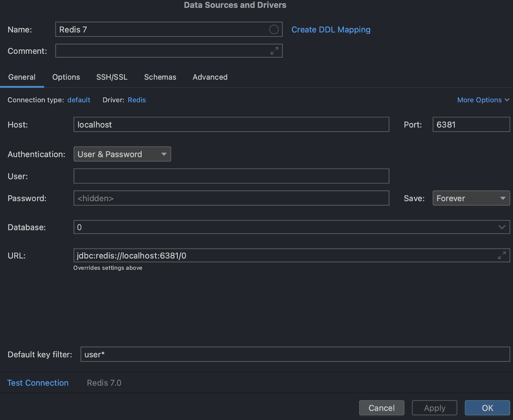Open the Authentication dropdown

pos(122,154)
